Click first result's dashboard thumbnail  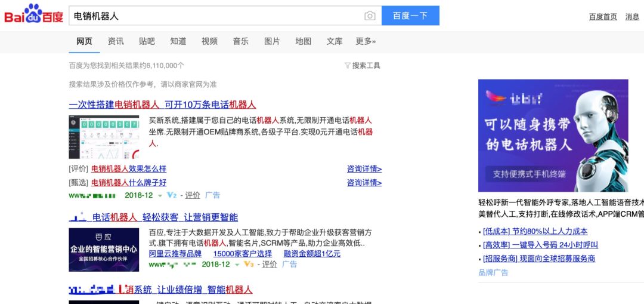tap(104, 137)
